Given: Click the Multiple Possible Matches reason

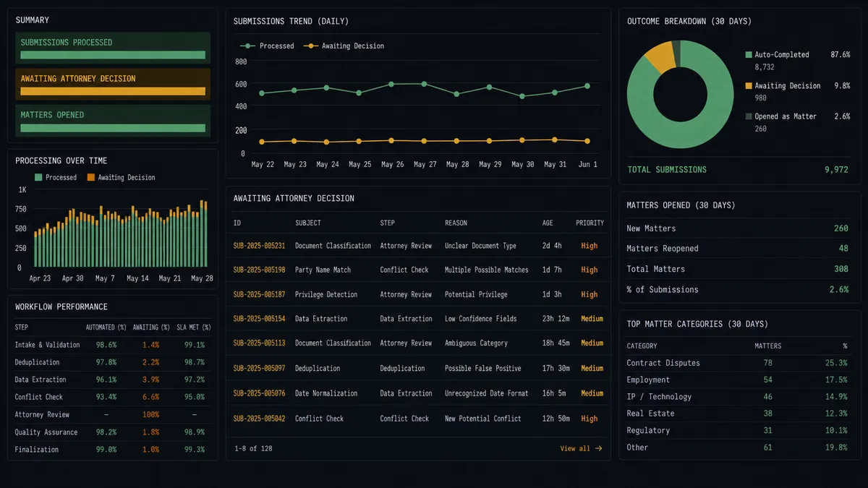Looking at the screenshot, I should [x=487, y=270].
